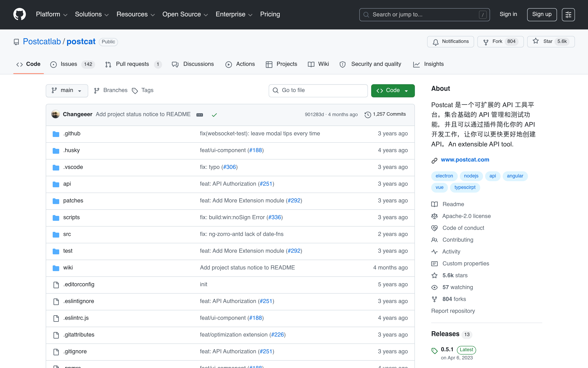Click the forks icon in About
The height and width of the screenshot is (368, 588).
434,299
